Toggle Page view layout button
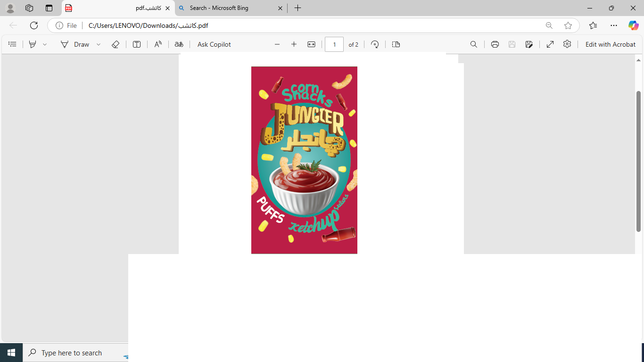 click(396, 44)
